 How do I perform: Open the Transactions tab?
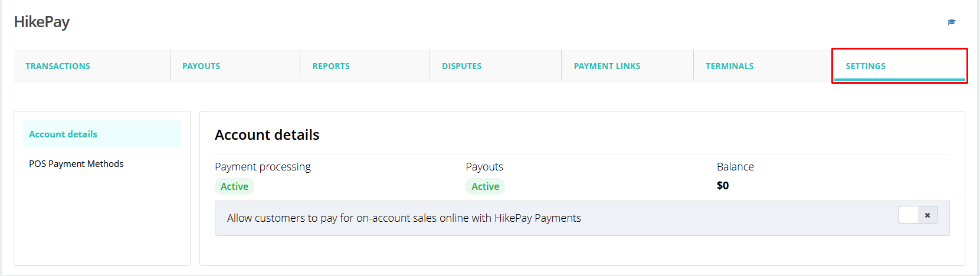pos(58,66)
